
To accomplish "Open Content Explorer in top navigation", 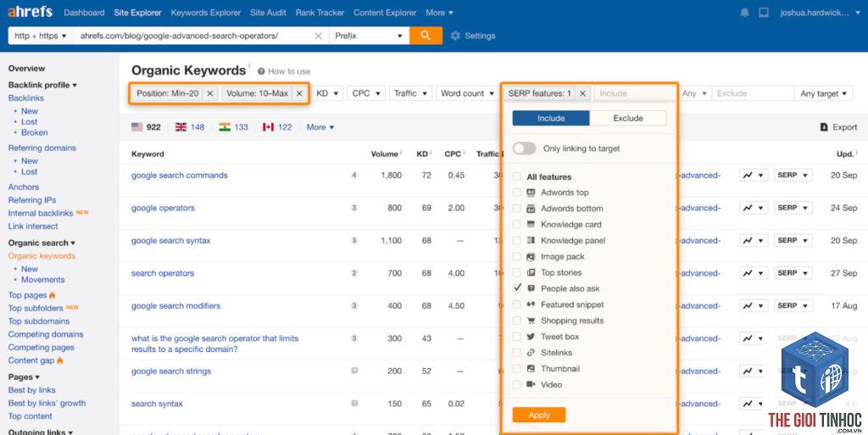I will click(x=385, y=12).
